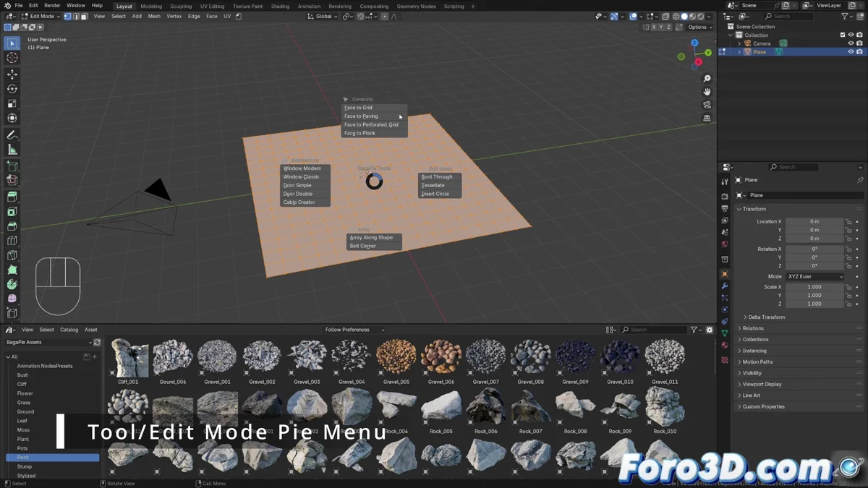Expand the Camera item in outliner
The width and height of the screenshot is (868, 488).
[739, 43]
